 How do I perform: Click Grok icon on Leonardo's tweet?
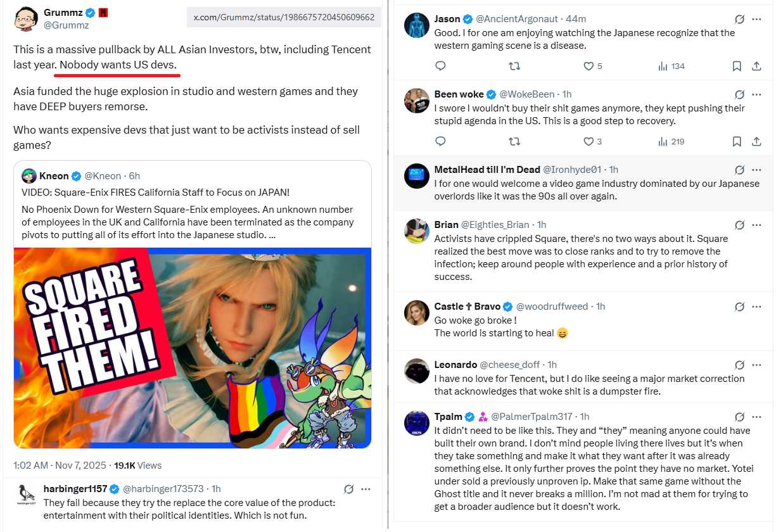[739, 365]
